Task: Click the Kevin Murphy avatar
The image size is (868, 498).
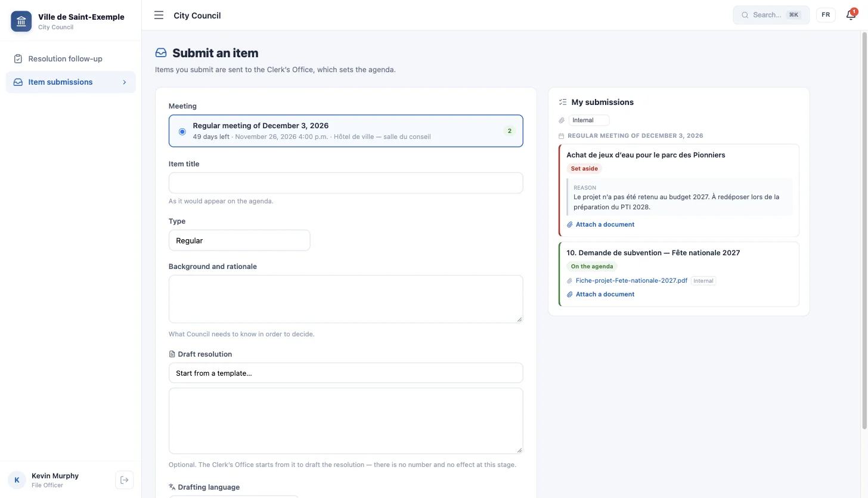Action: (x=17, y=480)
